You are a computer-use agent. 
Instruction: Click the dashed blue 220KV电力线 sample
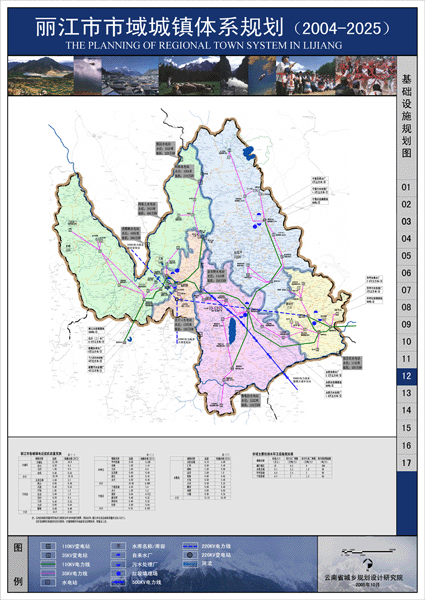coord(191,546)
